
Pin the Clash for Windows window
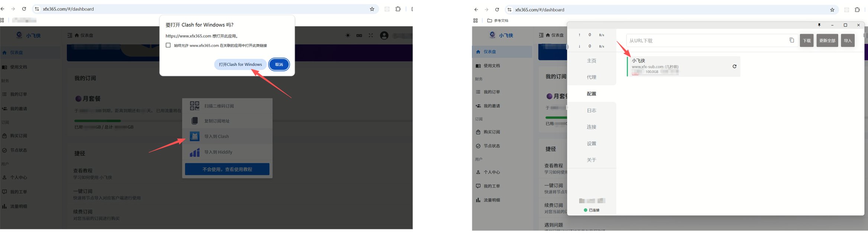[819, 25]
